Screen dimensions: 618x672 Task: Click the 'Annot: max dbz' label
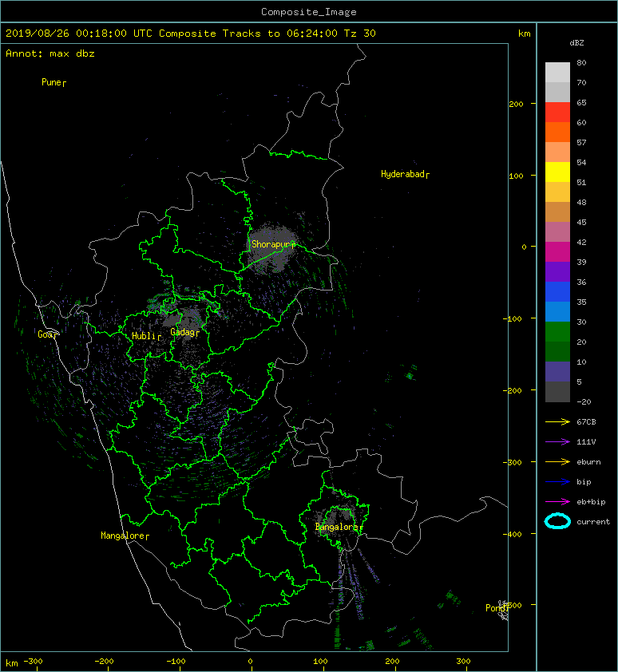coord(50,53)
